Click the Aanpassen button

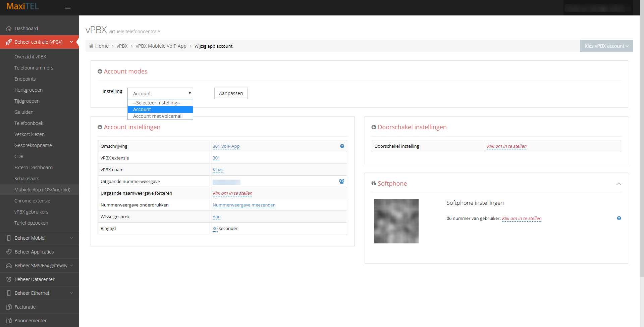click(231, 93)
